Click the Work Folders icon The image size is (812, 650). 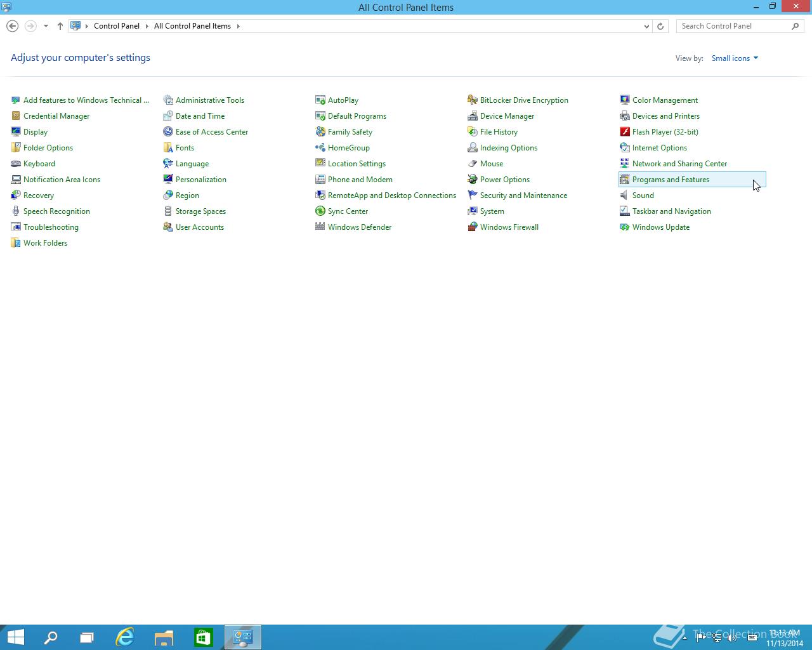coord(16,242)
